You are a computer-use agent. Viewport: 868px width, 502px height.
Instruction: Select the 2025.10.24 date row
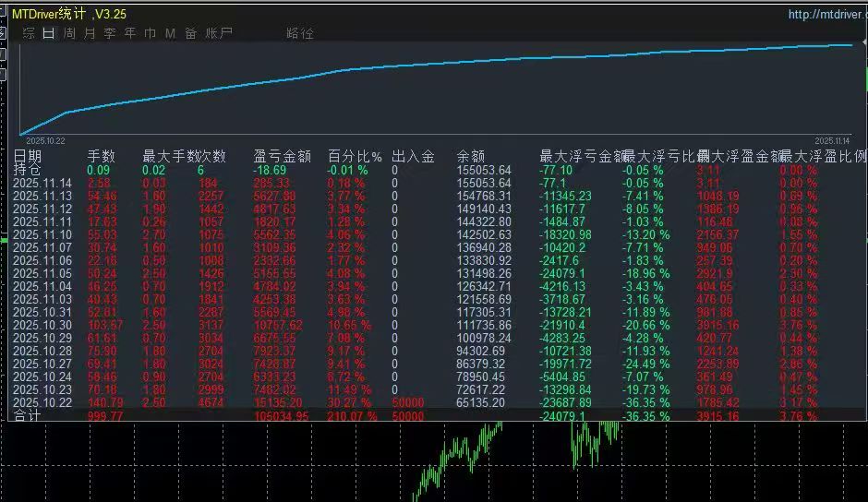(42, 376)
